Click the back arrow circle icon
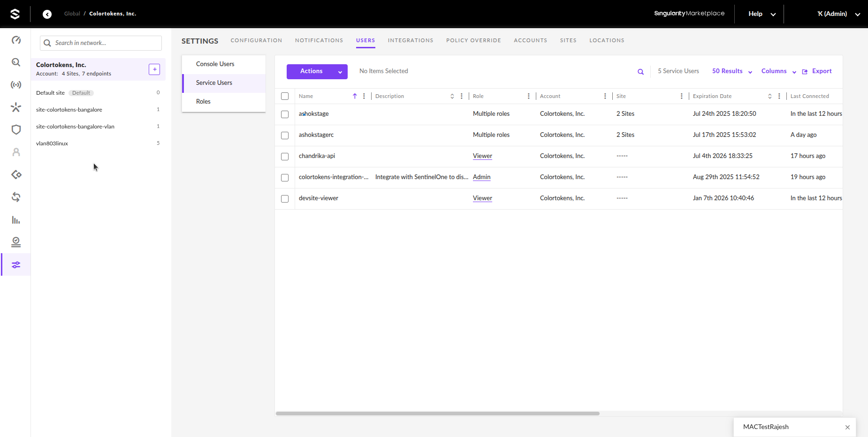Image resolution: width=868 pixels, height=437 pixels. click(x=47, y=14)
